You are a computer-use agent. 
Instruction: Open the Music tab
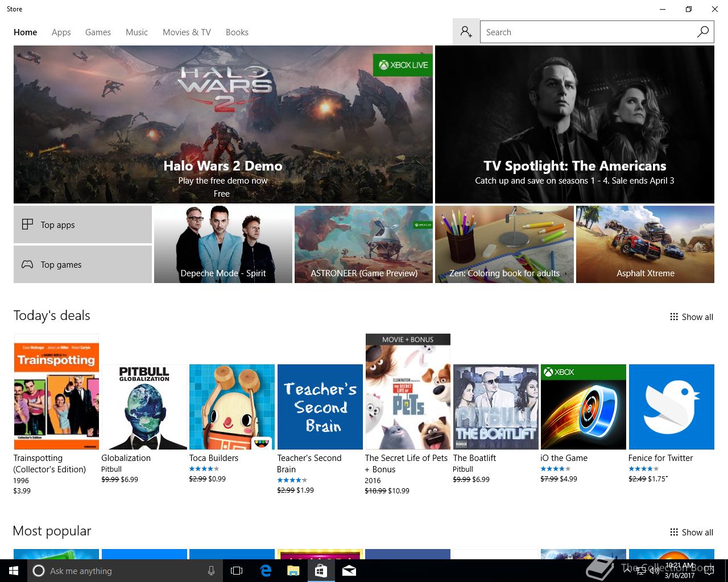(136, 32)
